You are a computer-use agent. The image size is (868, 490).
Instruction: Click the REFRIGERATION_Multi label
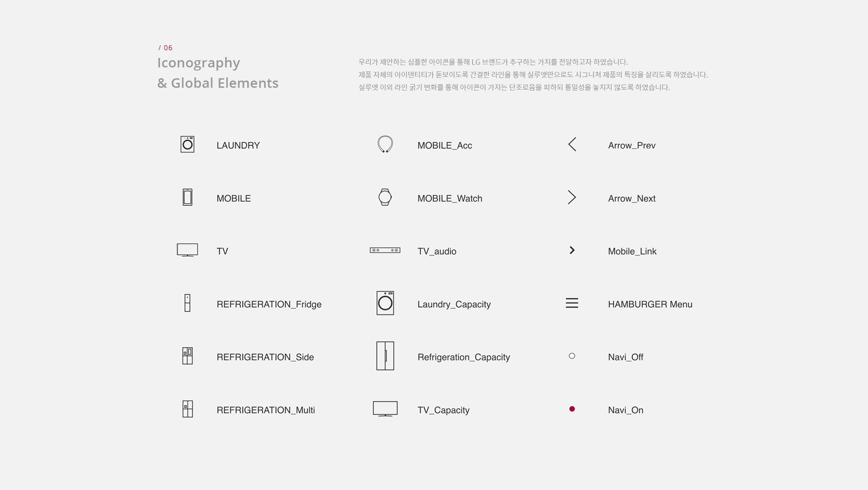coord(266,410)
